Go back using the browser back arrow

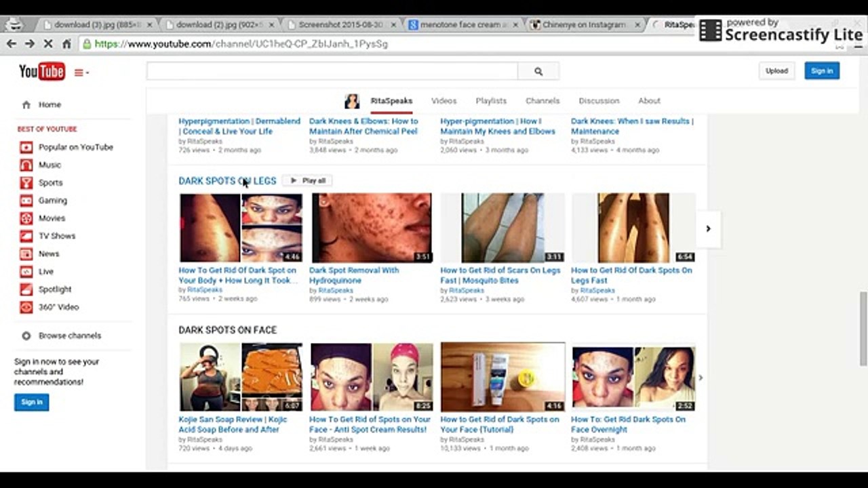click(12, 43)
